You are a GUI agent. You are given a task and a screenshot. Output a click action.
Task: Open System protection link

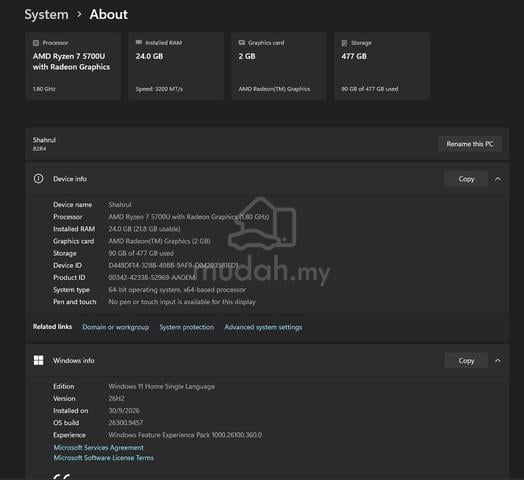[186, 327]
